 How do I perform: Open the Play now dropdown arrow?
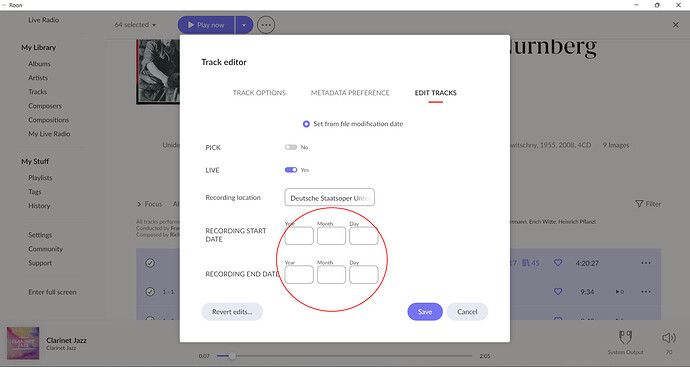click(244, 25)
